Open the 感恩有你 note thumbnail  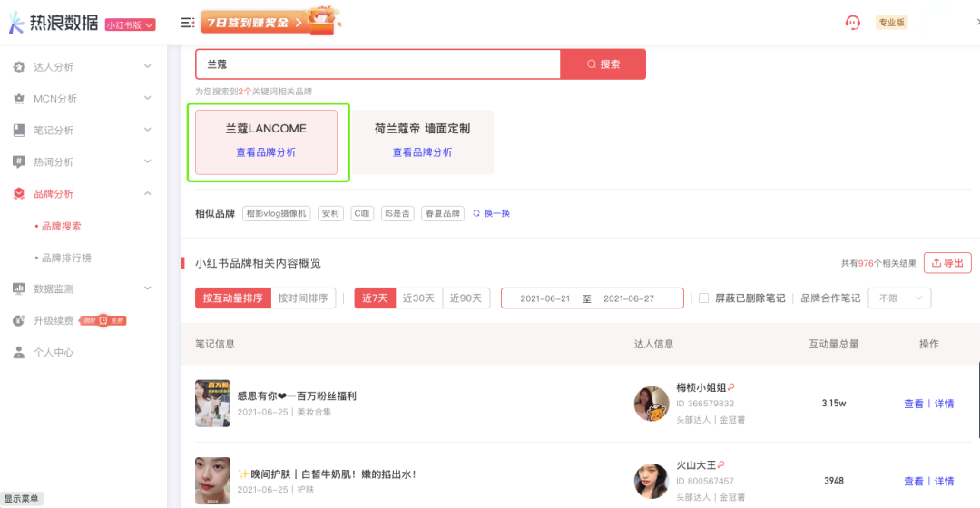tap(212, 404)
